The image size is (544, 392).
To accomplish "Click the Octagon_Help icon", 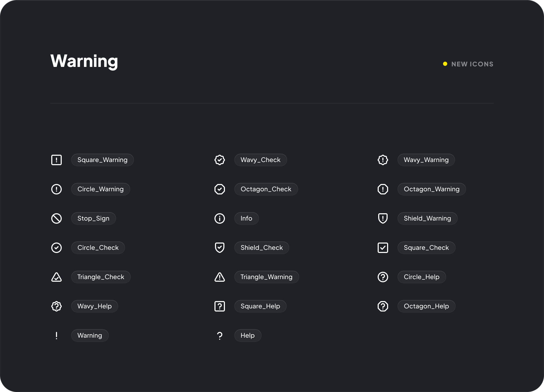I will 383,306.
